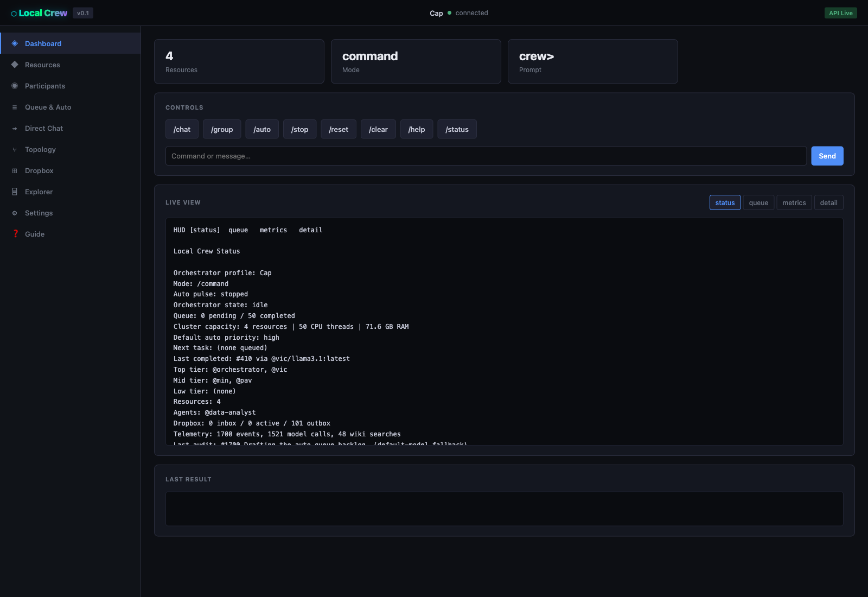Go to the Resources page
This screenshot has height=597, width=868.
71,65
